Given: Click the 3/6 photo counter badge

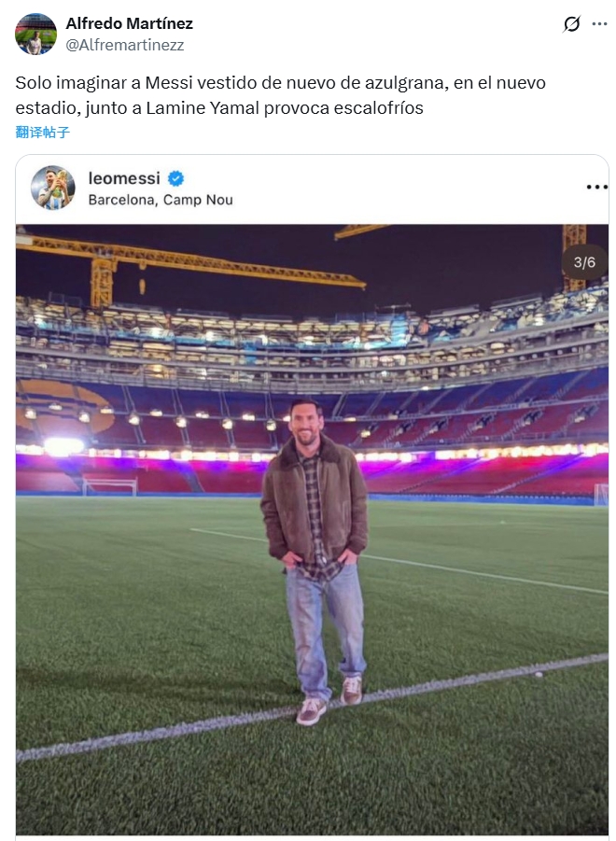Looking at the screenshot, I should (584, 262).
